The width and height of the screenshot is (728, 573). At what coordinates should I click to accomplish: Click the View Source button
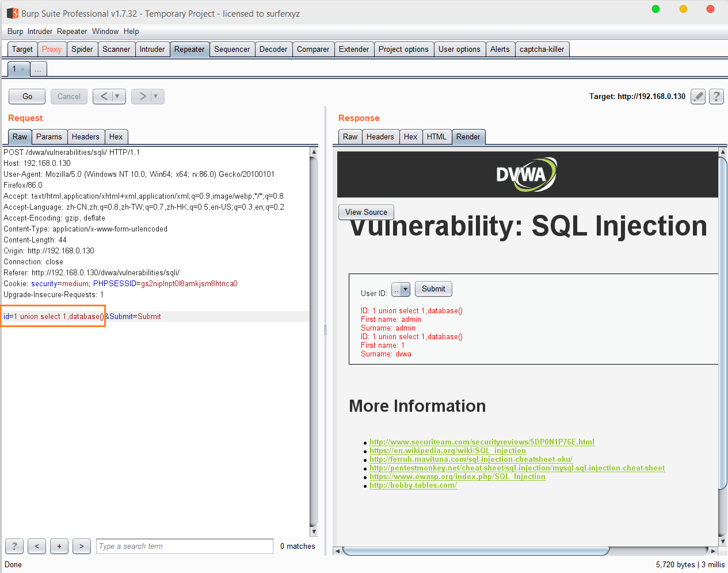pos(366,212)
